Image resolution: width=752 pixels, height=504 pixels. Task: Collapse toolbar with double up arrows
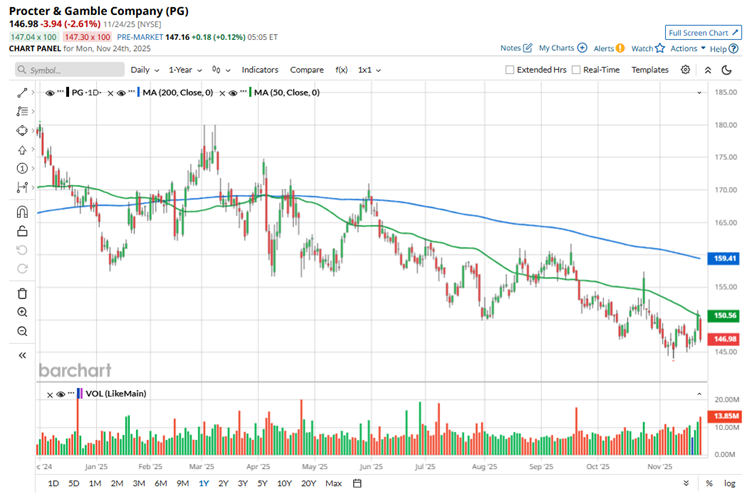pos(708,70)
